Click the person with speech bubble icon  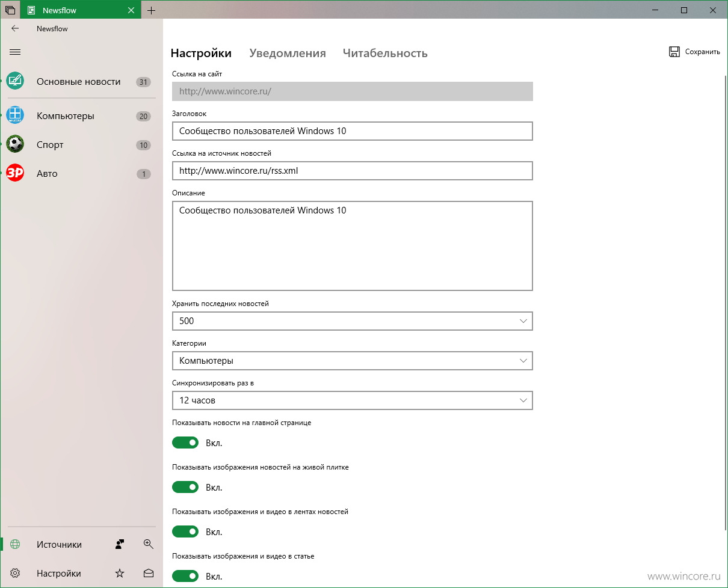(x=120, y=545)
